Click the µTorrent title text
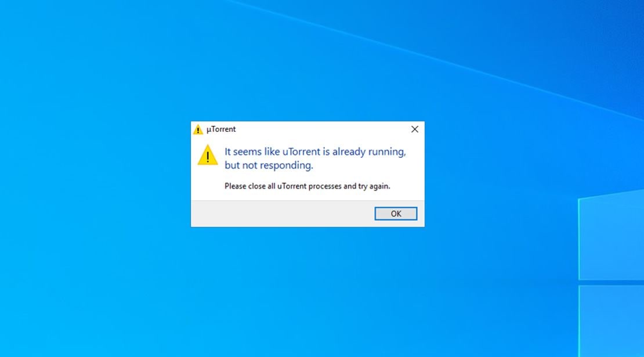Image resolution: width=644 pixels, height=357 pixels. [221, 129]
